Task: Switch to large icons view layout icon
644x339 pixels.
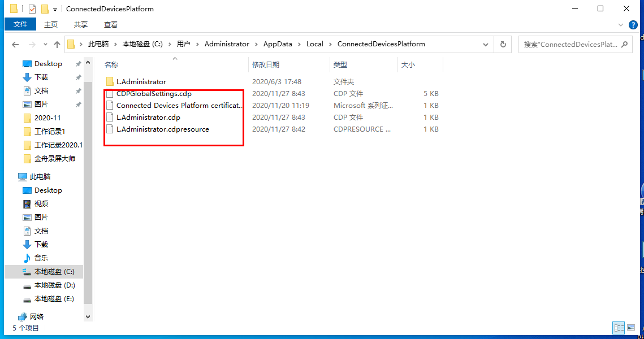Action: pyautogui.click(x=631, y=328)
